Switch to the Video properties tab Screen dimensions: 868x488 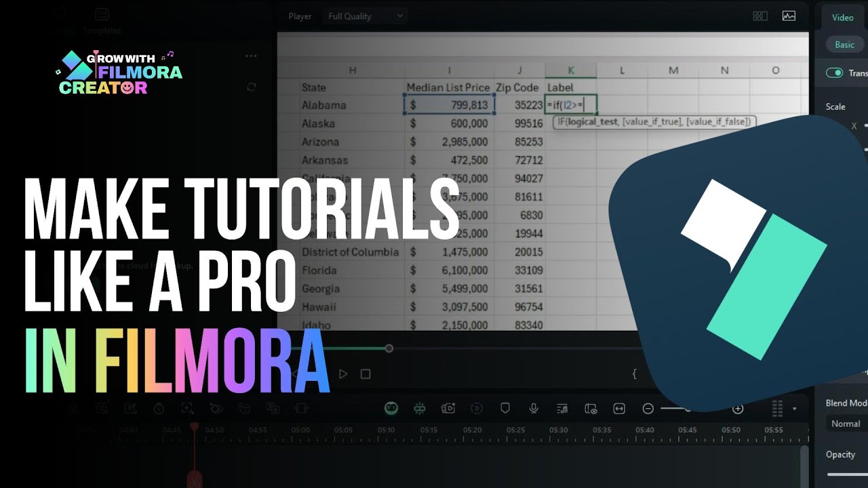(843, 18)
